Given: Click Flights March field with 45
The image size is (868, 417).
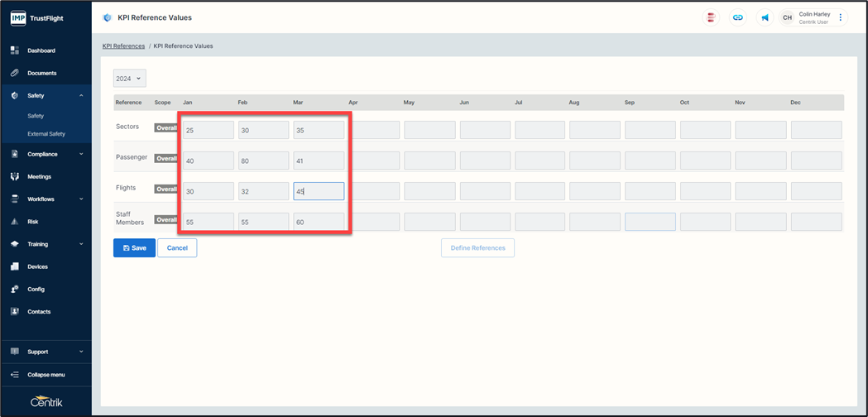Looking at the screenshot, I should click(319, 191).
